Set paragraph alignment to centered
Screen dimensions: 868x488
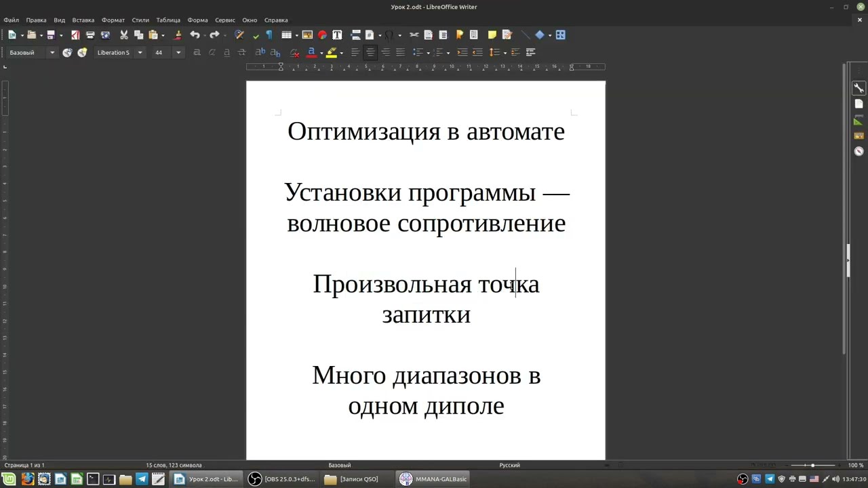370,52
